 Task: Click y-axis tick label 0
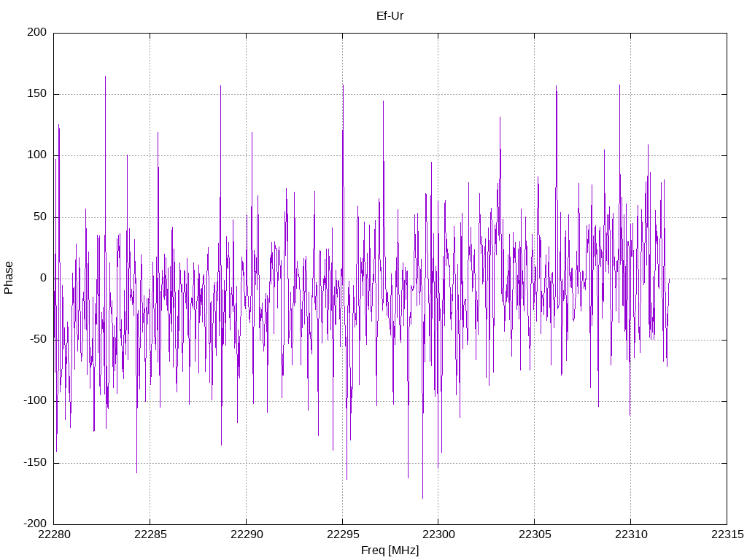coord(44,278)
